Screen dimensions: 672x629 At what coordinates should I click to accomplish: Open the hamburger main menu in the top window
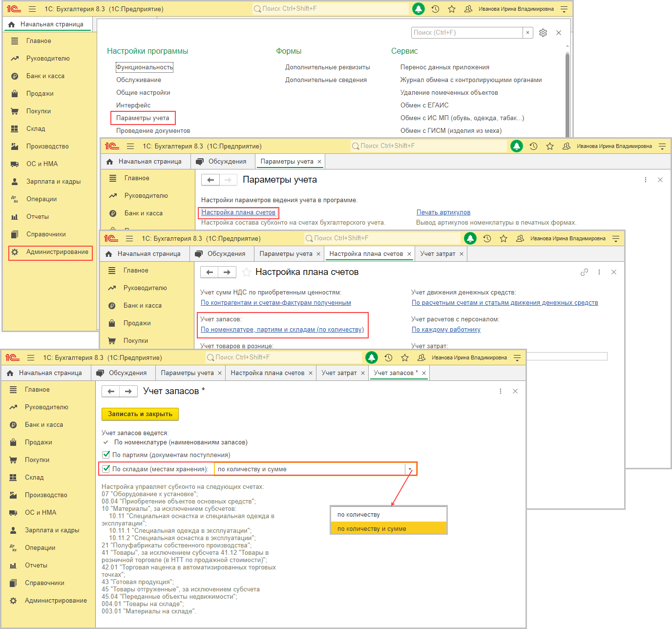32,9
